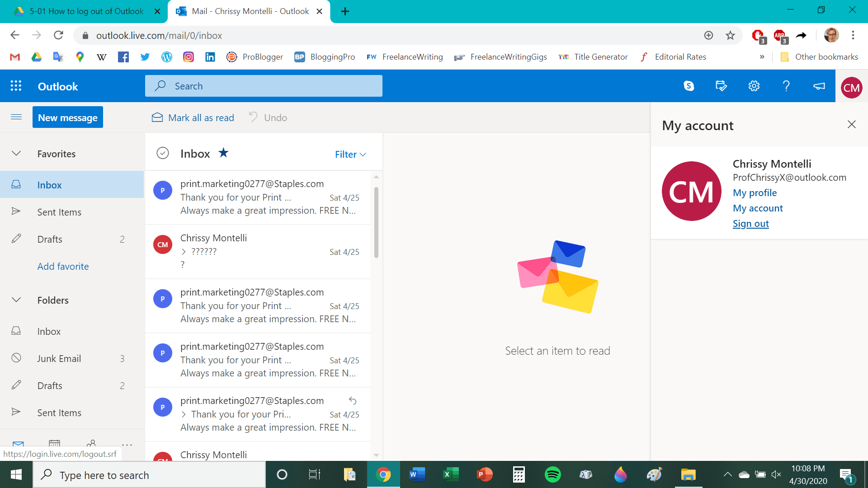Toggle the select-all circle beside Inbox
868x488 pixels.
click(162, 153)
